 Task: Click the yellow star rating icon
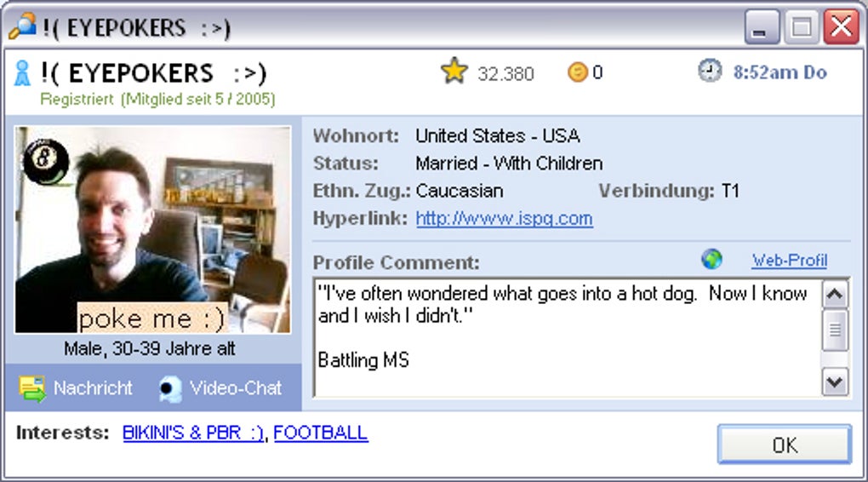click(454, 71)
